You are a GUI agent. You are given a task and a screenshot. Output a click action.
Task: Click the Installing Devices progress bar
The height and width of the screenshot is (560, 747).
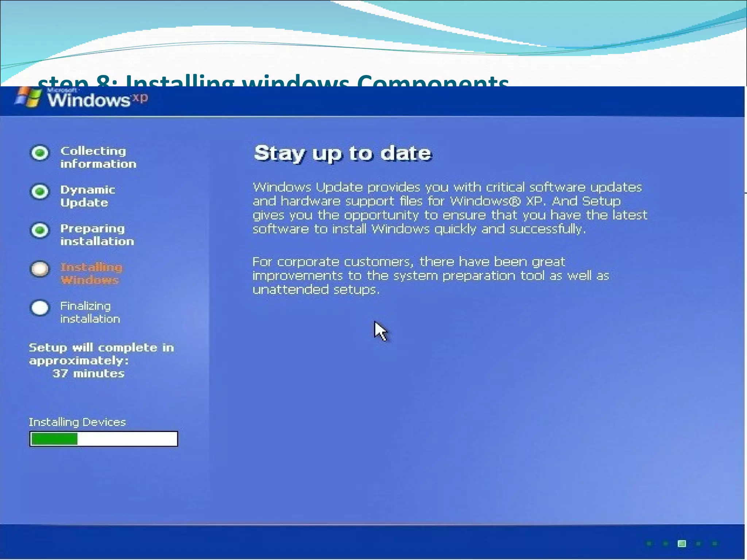[104, 439]
